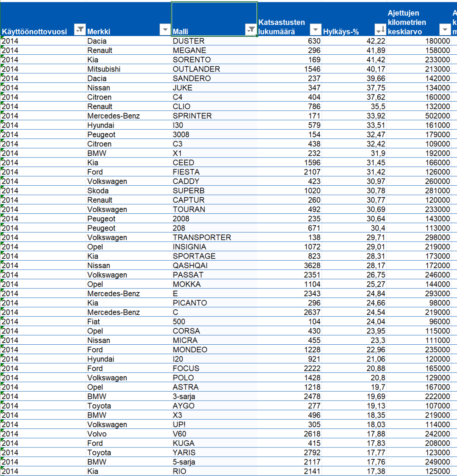
Task: Select the Merkki header cell
Action: 128,19
